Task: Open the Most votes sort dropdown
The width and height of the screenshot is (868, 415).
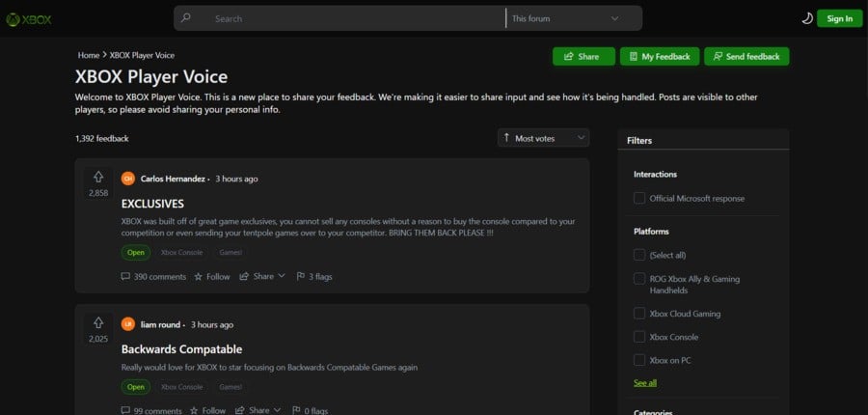Action: point(544,138)
